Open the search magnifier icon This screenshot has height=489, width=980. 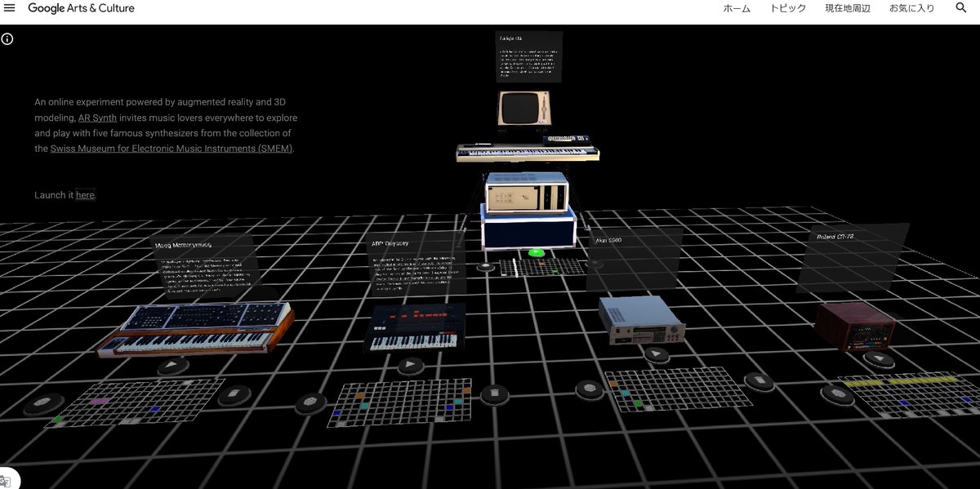(961, 8)
